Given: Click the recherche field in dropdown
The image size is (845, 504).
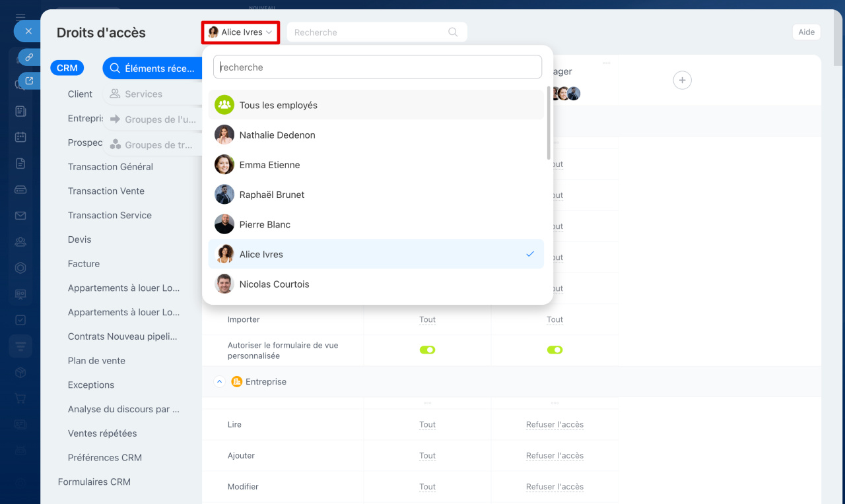Looking at the screenshot, I should pyautogui.click(x=377, y=67).
